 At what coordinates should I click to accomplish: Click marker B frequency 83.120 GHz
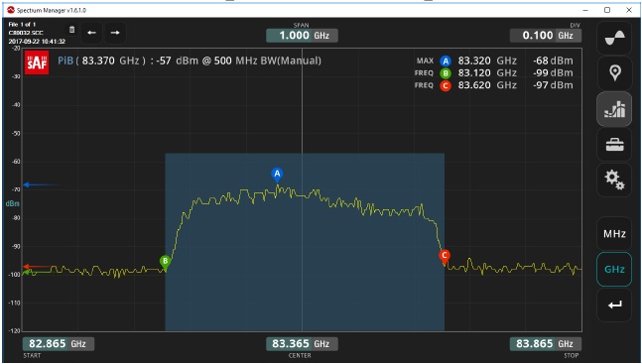pos(487,73)
